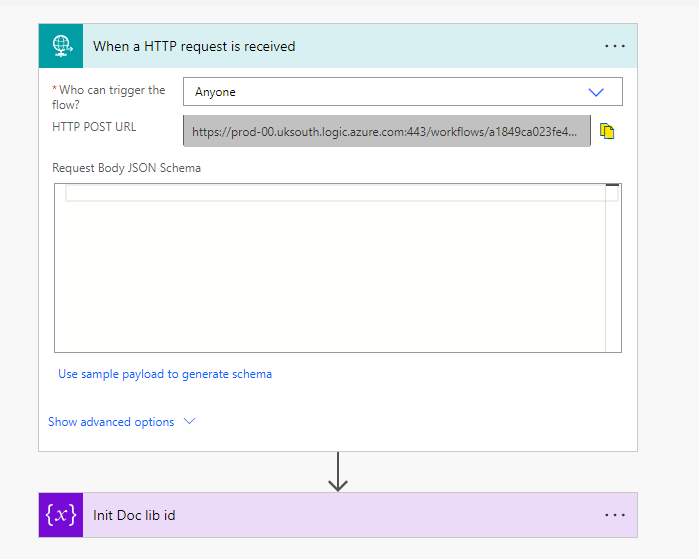The image size is (699, 559).
Task: Expand the 'Init Doc lib id' action title
Action: 135,515
